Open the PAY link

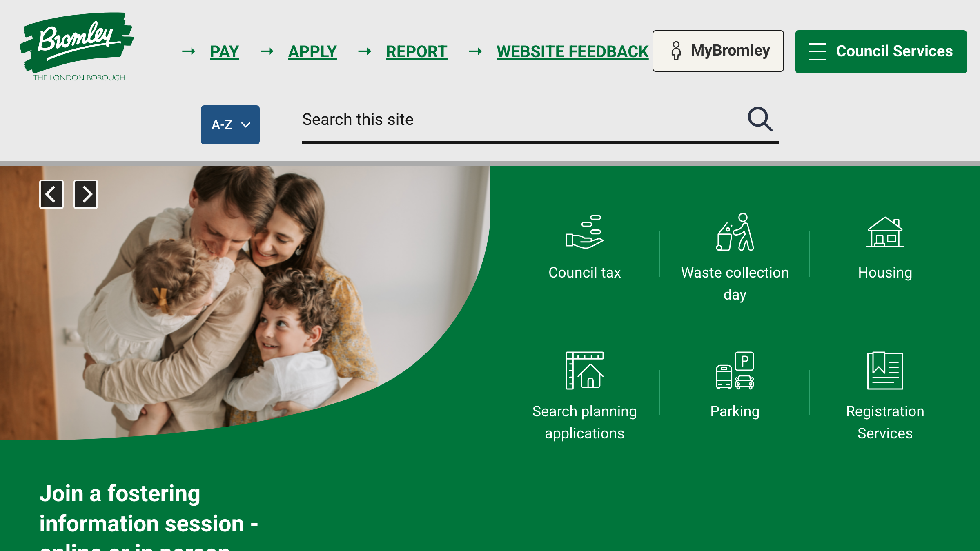click(224, 51)
